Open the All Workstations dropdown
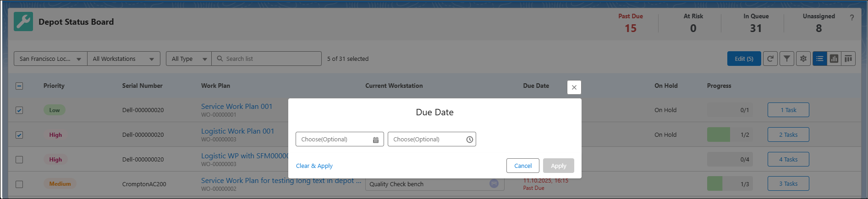This screenshot has height=199, width=868. pos(124,59)
